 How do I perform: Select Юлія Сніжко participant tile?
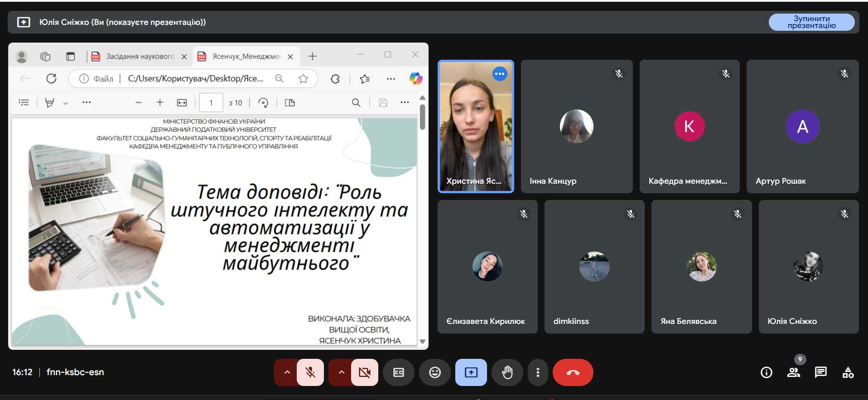(809, 267)
